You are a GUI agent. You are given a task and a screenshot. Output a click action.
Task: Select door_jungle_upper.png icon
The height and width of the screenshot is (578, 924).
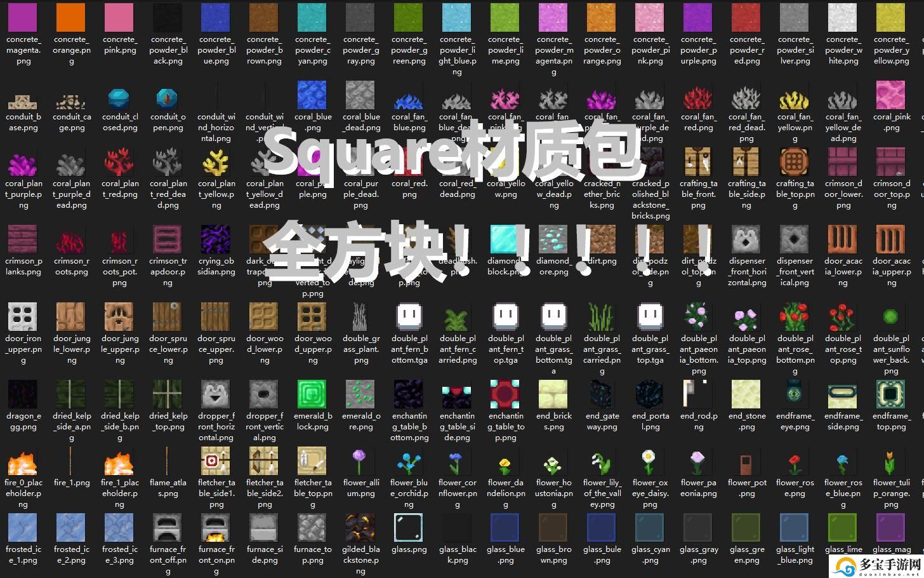[x=119, y=316]
